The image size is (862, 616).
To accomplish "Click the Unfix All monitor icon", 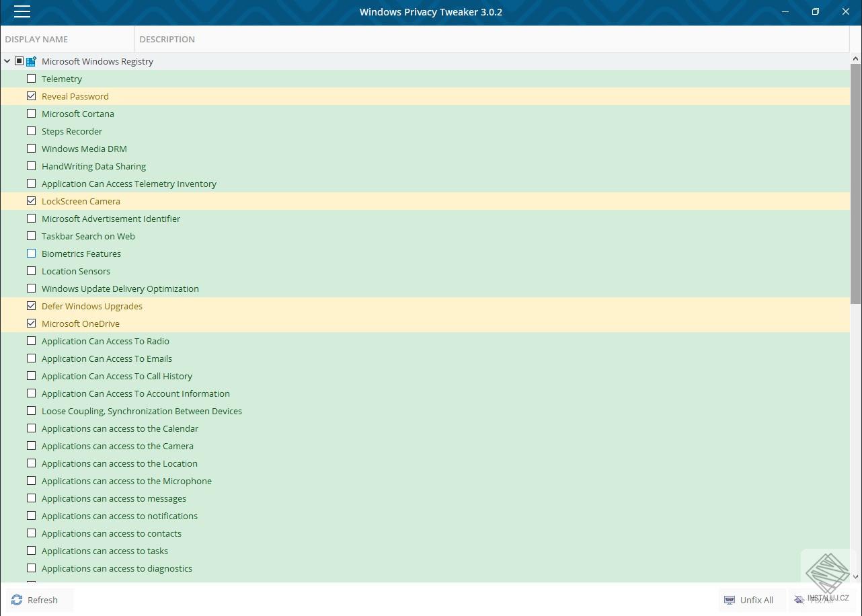I will (x=730, y=600).
